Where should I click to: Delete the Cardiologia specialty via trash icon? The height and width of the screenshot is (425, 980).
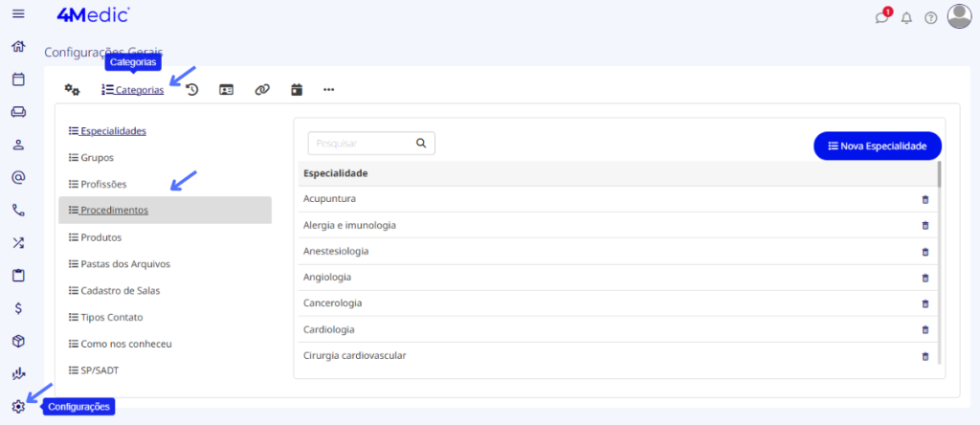click(925, 329)
